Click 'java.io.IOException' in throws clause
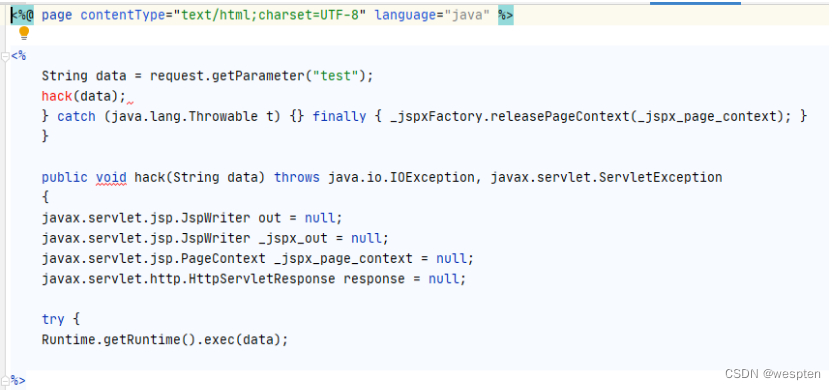Screen dimensions: 836x390 tap(401, 177)
